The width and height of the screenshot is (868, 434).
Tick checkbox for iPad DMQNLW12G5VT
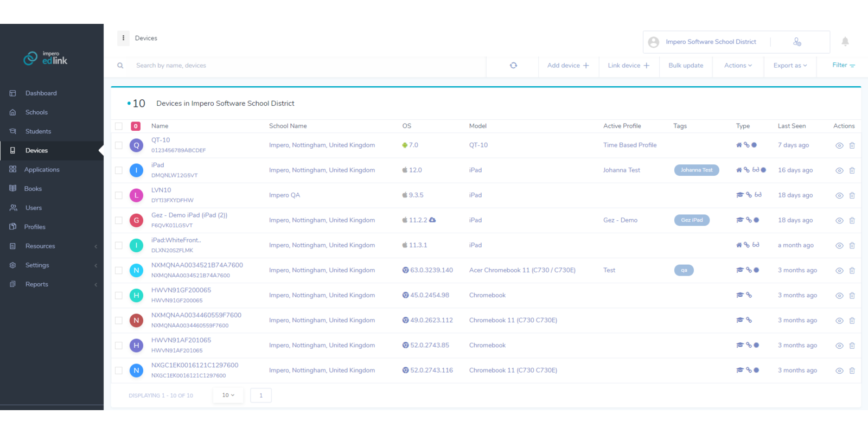pos(119,170)
